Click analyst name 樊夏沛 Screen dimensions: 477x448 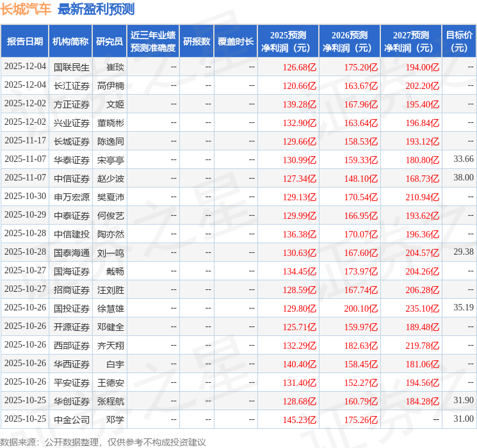[111, 196]
